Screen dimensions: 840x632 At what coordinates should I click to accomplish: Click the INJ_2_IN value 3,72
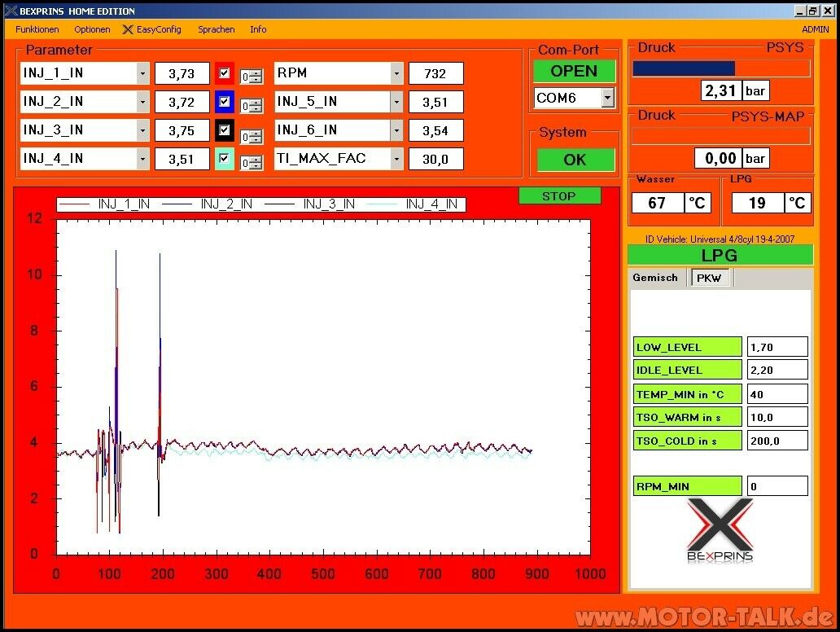(x=182, y=102)
